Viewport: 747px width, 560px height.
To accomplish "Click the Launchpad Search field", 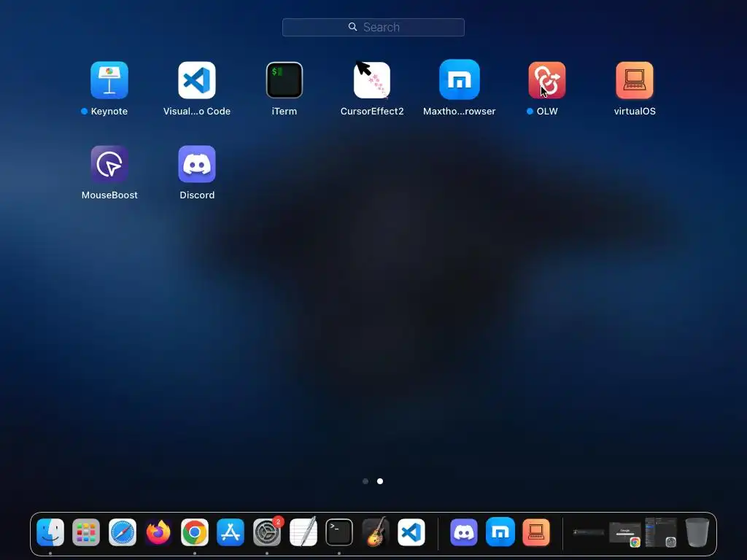I will coord(373,27).
